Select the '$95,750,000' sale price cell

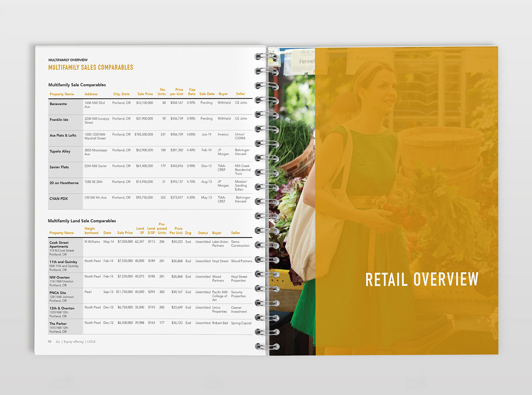pyautogui.click(x=145, y=198)
